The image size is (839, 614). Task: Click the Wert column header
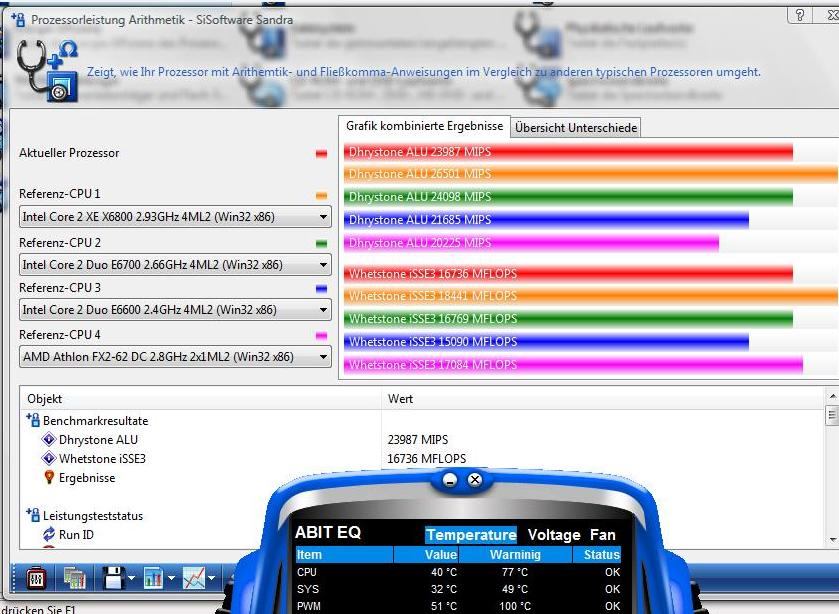[602, 399]
